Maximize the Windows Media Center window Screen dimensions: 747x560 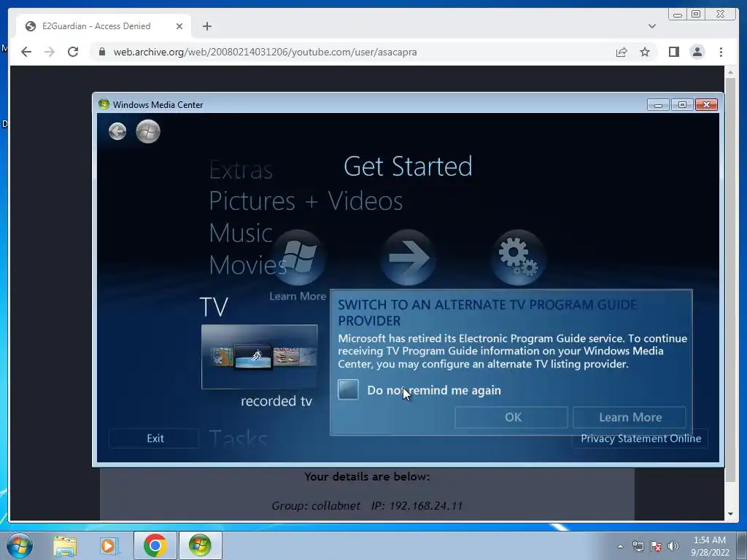point(682,105)
